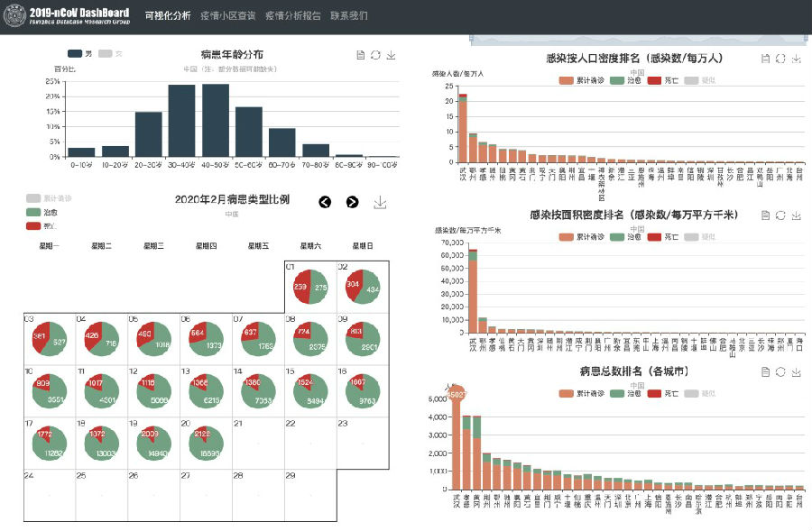This screenshot has width=812, height=531.
Task: Click the 联系我们 link
Action: coord(349,16)
